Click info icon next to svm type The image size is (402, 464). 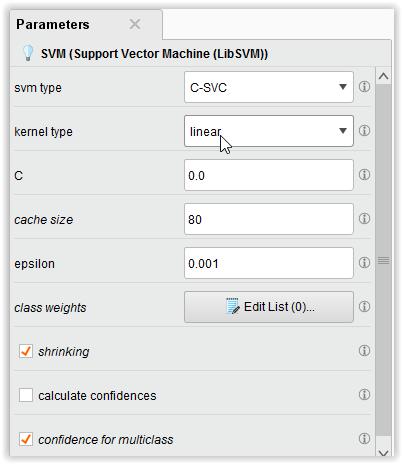(364, 87)
